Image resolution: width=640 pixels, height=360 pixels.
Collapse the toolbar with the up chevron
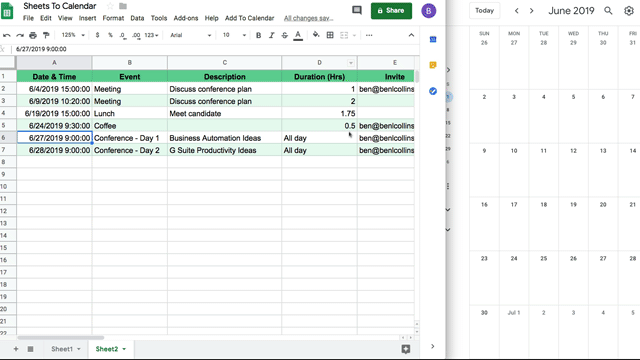click(x=411, y=36)
